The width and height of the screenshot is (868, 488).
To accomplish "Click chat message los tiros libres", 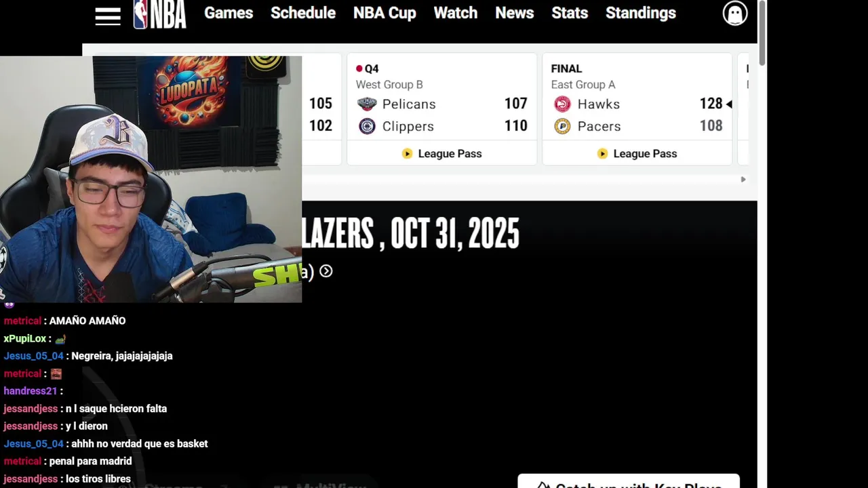I will 98,479.
